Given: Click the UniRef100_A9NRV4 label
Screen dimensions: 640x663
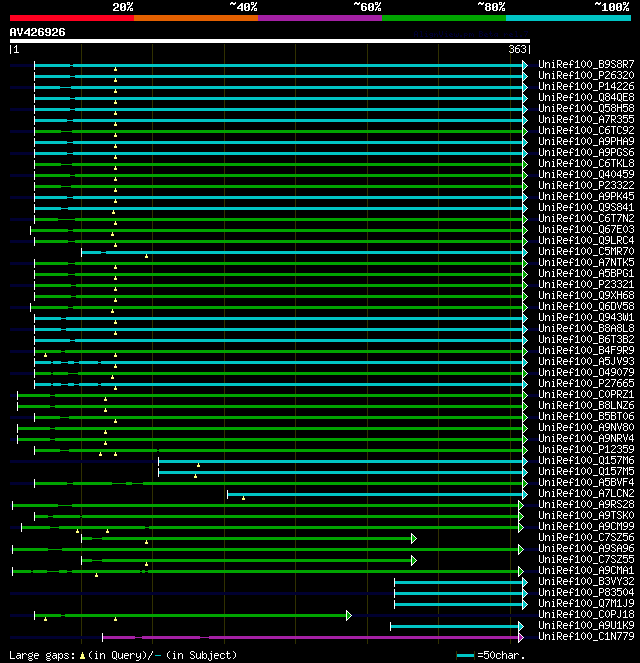Looking at the screenshot, I should click(586, 438).
